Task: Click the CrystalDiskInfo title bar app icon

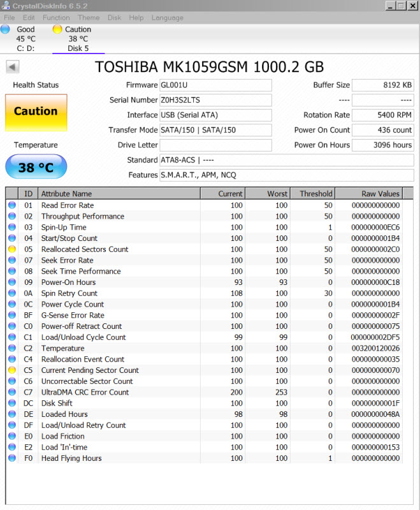Action: (6, 5)
